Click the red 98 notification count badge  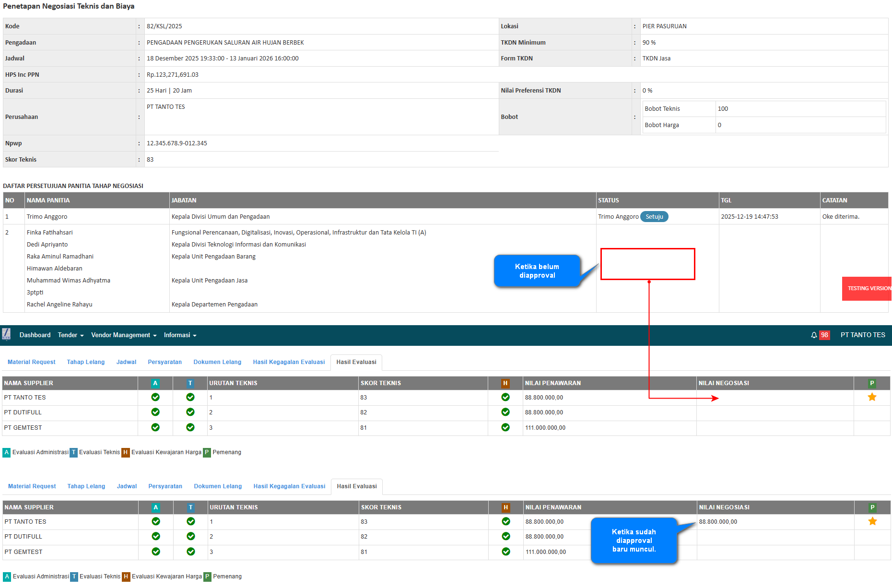coord(824,335)
